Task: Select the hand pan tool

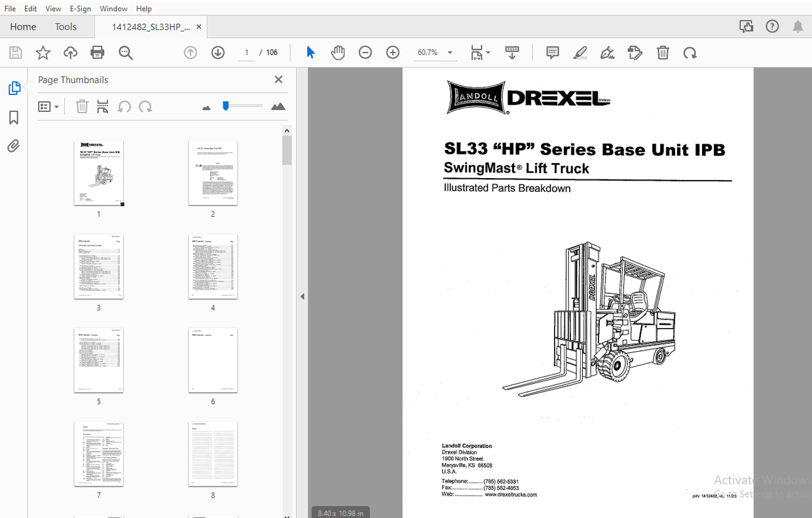Action: pyautogui.click(x=338, y=52)
